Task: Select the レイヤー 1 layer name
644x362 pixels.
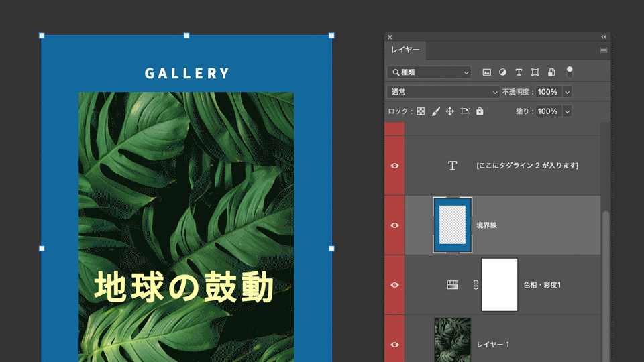Action: point(493,345)
